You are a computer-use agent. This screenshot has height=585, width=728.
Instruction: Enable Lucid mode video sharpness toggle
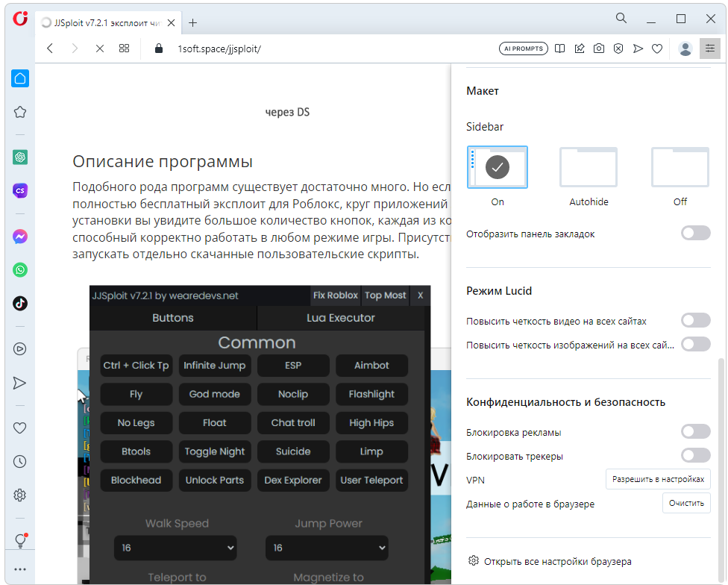pos(695,320)
